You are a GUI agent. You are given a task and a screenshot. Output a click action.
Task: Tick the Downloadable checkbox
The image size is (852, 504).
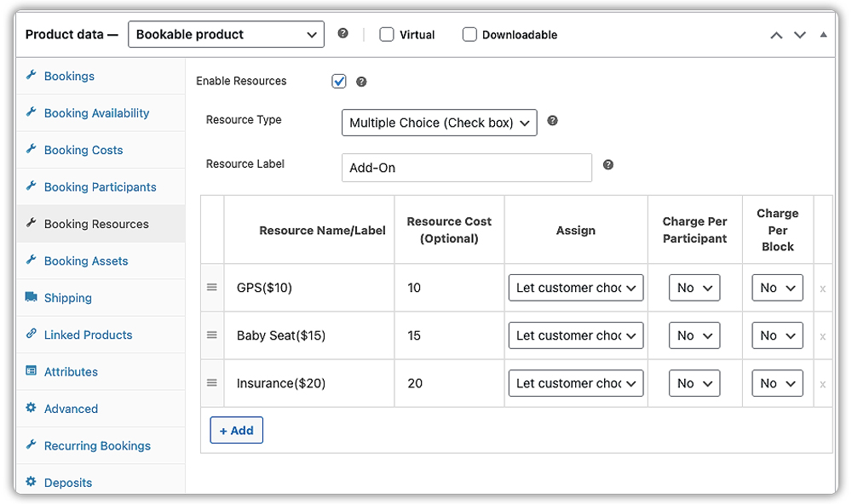coord(469,35)
